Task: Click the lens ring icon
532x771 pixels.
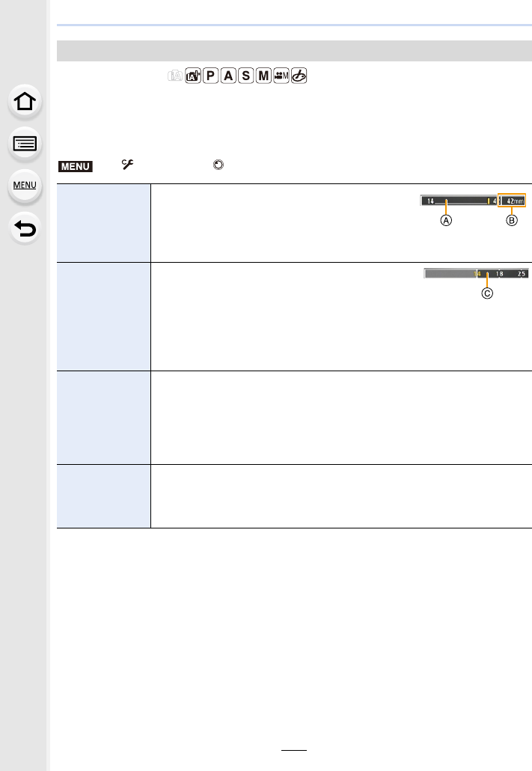Action: coord(218,165)
